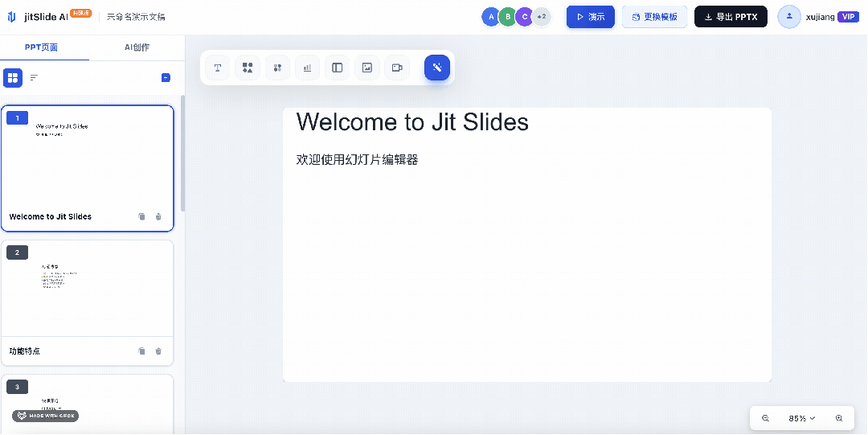Click 导出 PPTX export button
868x435 pixels.
(731, 17)
